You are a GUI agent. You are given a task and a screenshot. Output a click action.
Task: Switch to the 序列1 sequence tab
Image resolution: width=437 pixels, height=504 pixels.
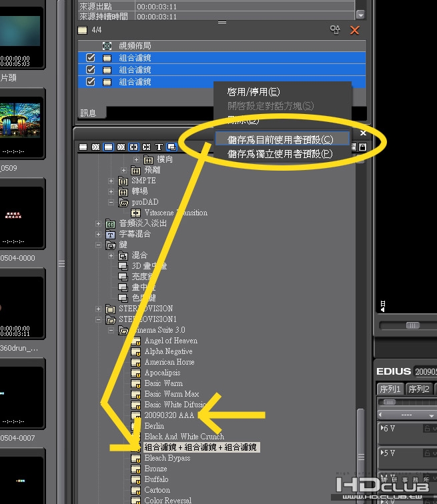pyautogui.click(x=390, y=389)
